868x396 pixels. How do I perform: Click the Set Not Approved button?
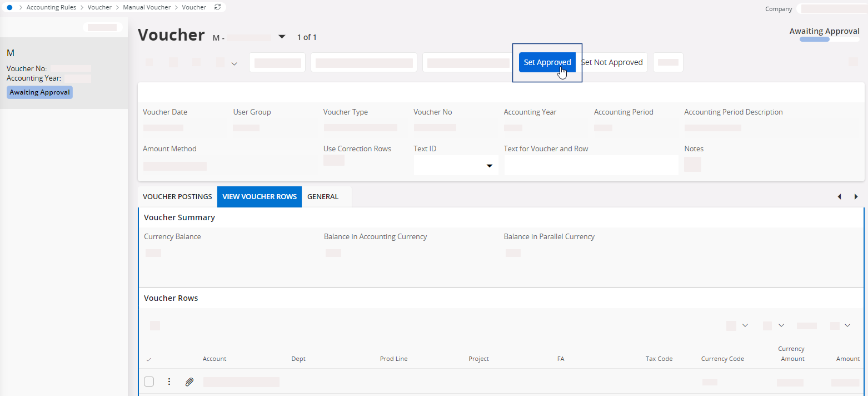[612, 62]
